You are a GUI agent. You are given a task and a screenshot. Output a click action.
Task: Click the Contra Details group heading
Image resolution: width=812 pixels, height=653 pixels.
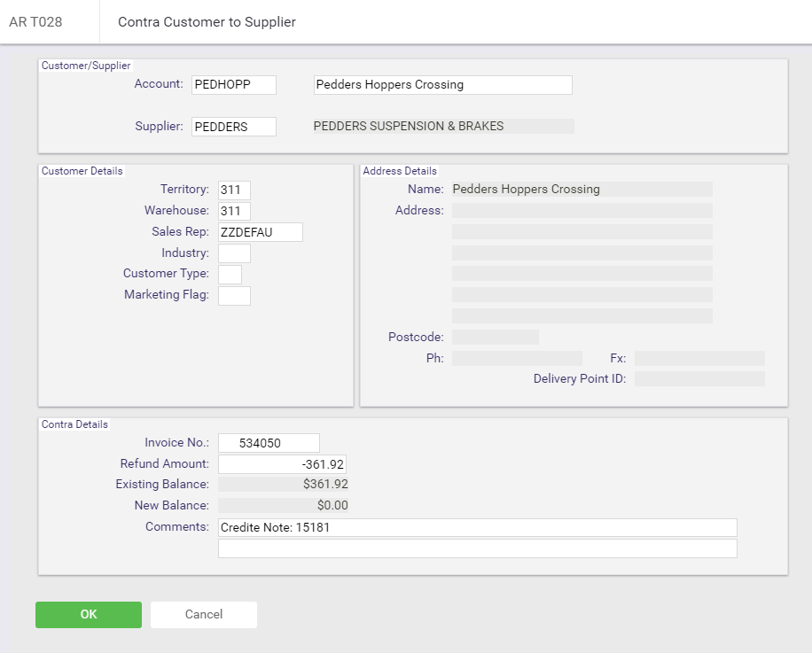coord(74,424)
